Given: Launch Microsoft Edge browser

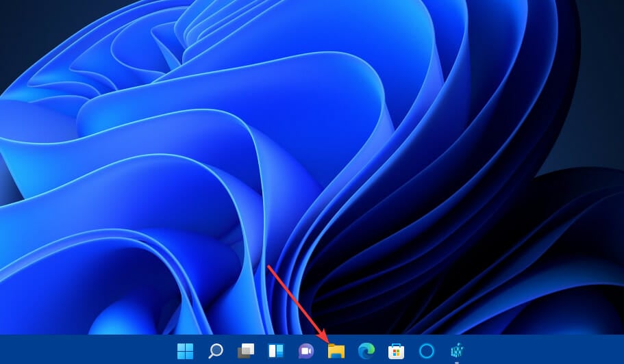Looking at the screenshot, I should point(366,351).
